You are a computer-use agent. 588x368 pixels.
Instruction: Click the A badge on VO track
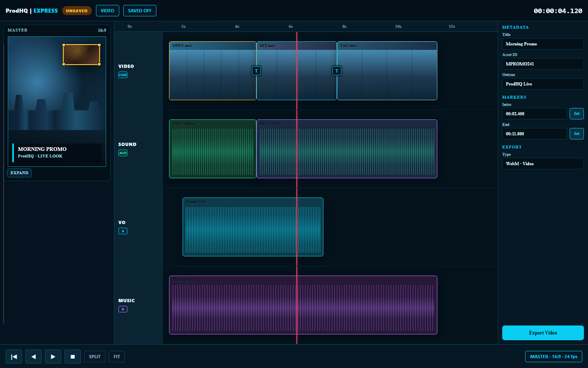tap(123, 231)
